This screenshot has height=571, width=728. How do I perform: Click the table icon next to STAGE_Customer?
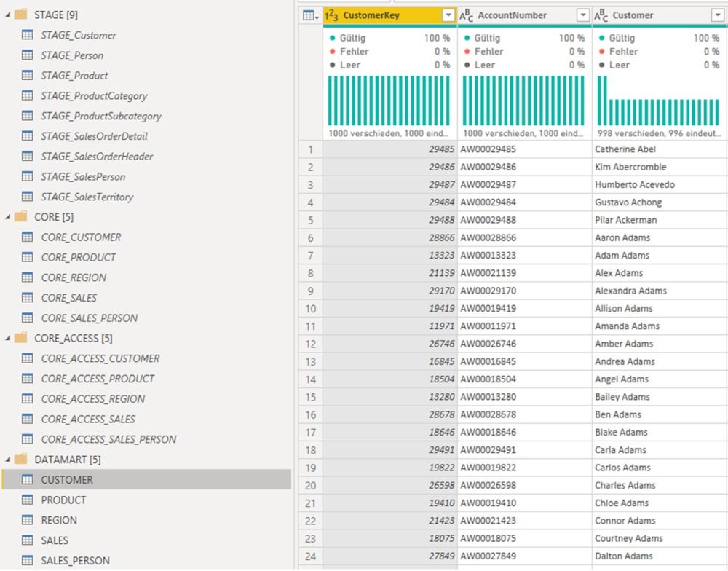coord(28,35)
